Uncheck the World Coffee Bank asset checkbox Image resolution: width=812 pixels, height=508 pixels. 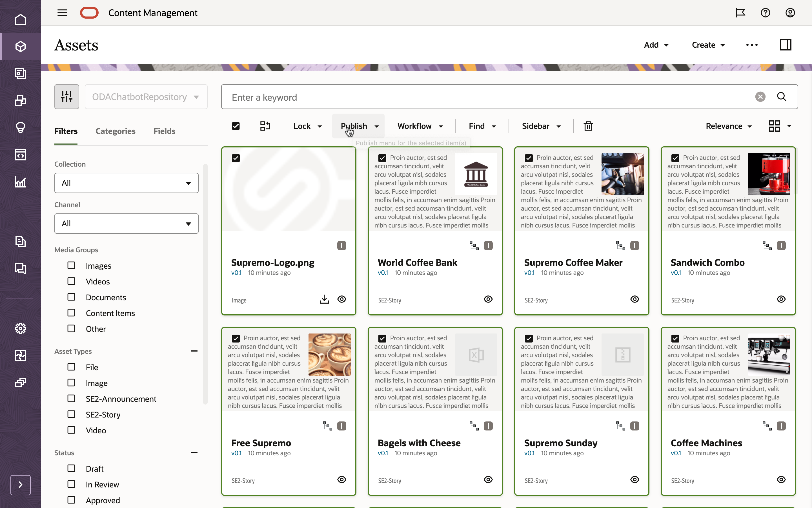coord(382,157)
